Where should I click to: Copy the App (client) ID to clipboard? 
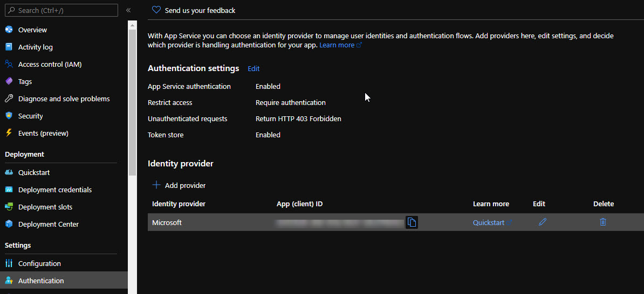pos(412,222)
